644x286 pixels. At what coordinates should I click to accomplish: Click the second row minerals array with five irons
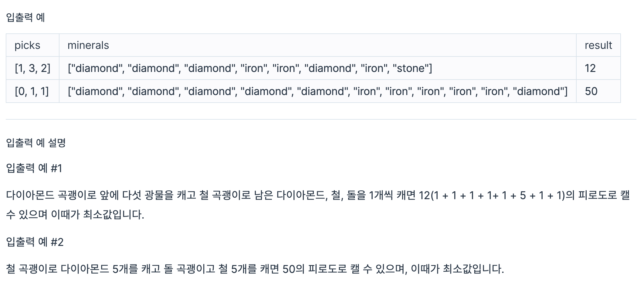click(x=317, y=91)
